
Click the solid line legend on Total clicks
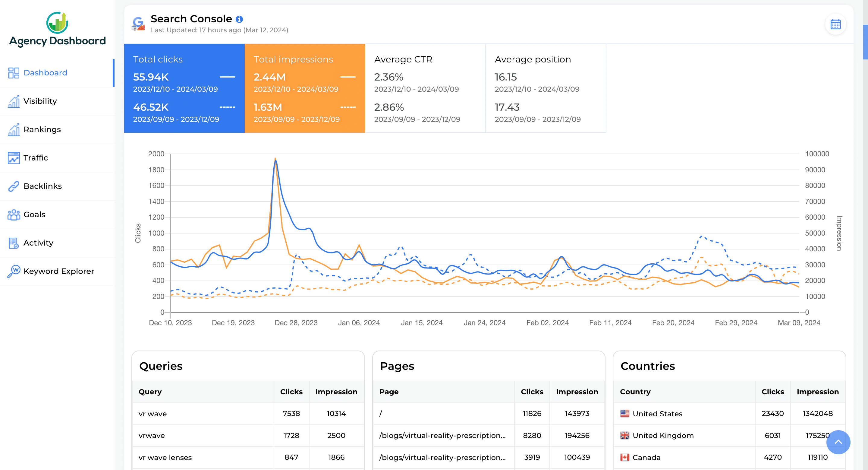click(x=228, y=77)
